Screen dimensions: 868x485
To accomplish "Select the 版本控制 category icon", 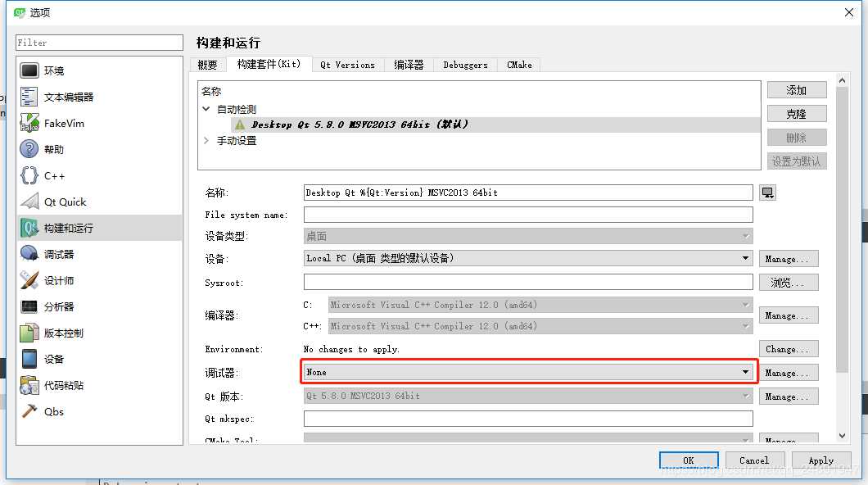I will click(29, 333).
